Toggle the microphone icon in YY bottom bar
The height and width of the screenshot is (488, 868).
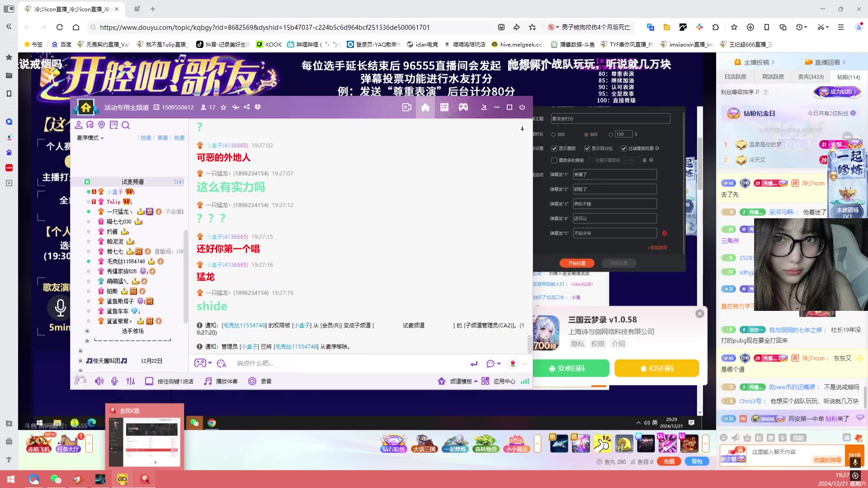coord(114,381)
